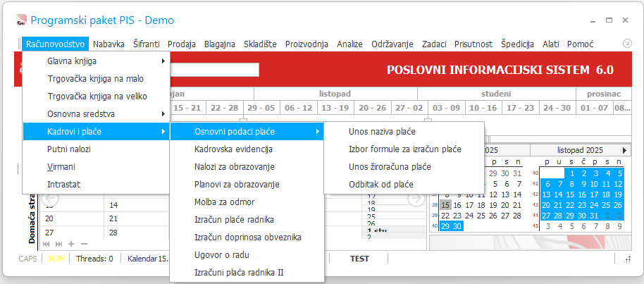Select week 24 - 30 in timeline
This screenshot has width=644, height=284.
click(x=557, y=108)
